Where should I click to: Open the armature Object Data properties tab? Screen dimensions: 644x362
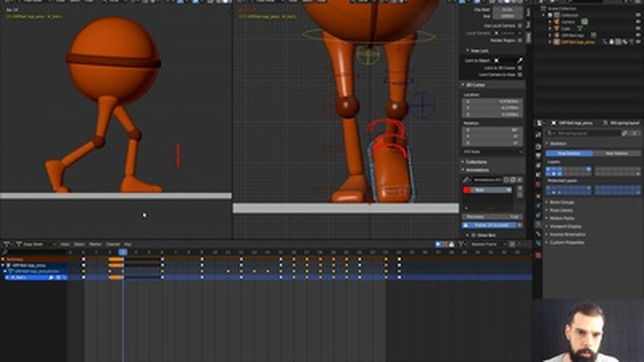[x=538, y=225]
